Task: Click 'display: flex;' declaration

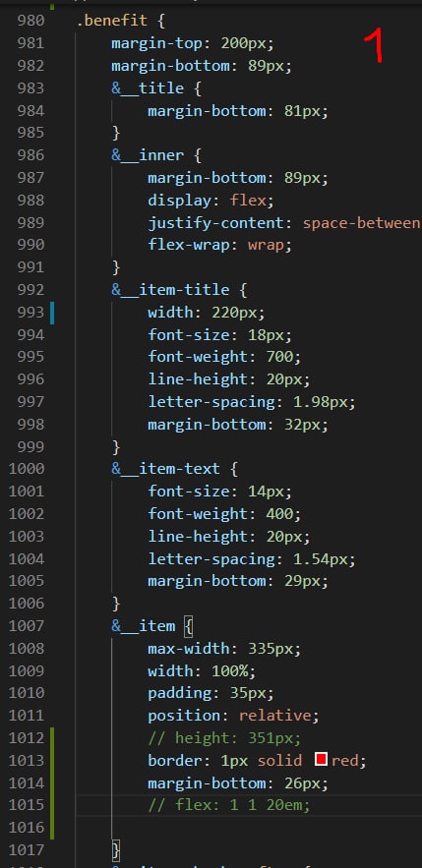Action: tap(211, 201)
